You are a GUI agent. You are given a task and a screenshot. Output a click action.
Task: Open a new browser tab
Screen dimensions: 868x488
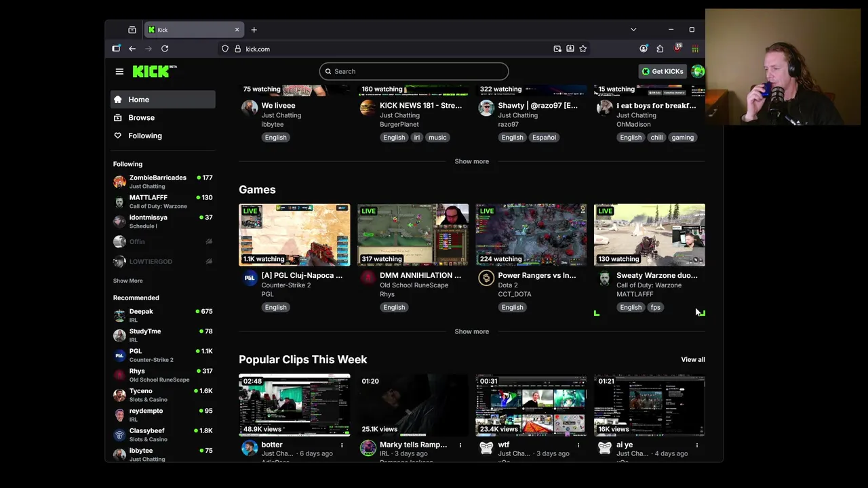tap(254, 30)
